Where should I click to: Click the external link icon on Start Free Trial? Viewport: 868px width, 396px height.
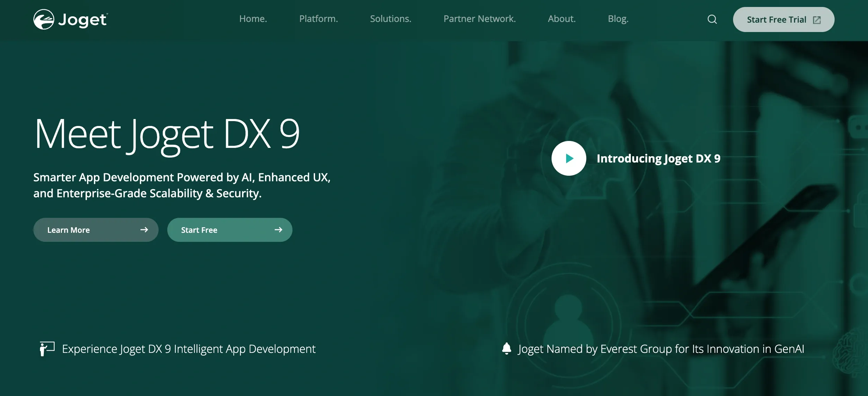point(817,20)
